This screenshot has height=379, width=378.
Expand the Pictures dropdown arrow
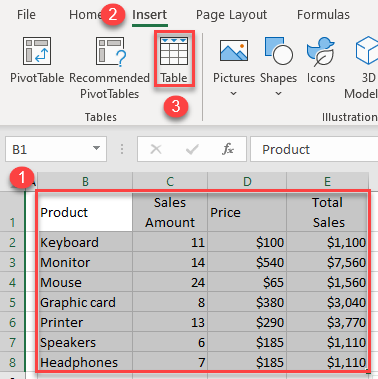tap(234, 94)
